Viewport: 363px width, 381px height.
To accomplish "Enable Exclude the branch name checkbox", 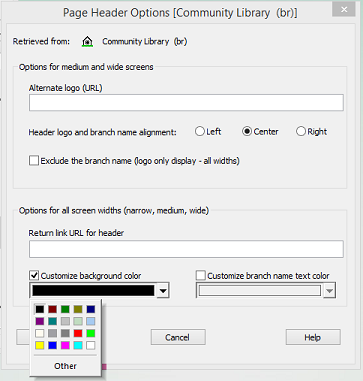I will pyautogui.click(x=34, y=161).
